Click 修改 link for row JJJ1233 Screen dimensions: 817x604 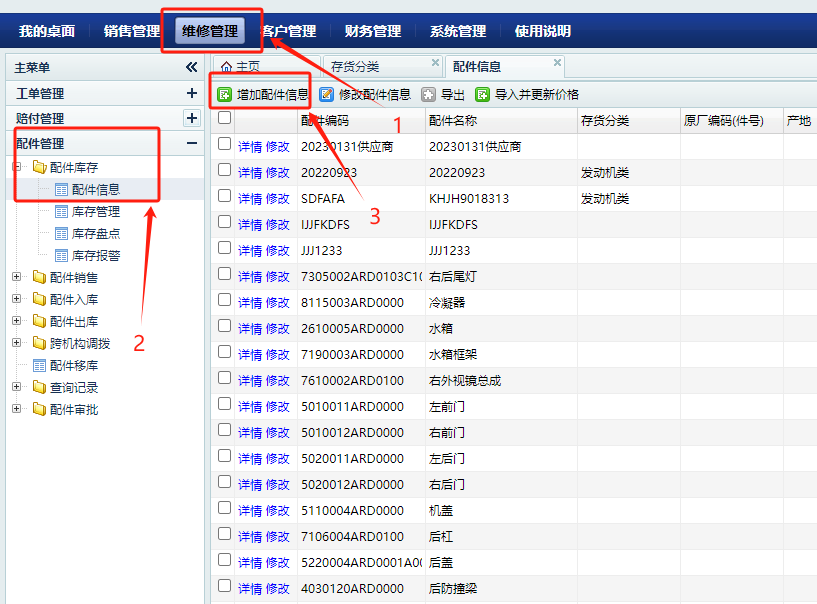[x=277, y=250]
